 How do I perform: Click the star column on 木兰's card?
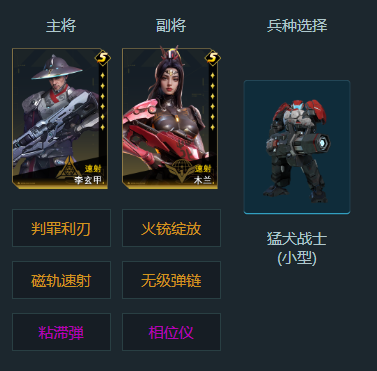tap(212, 101)
